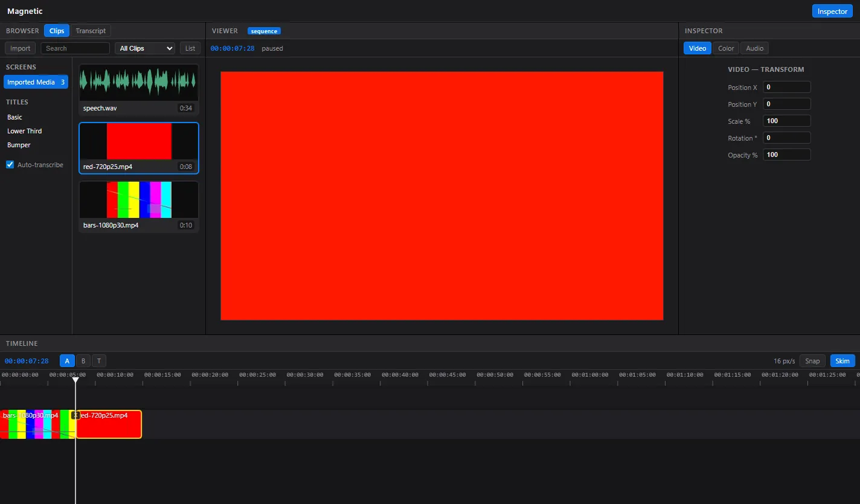860x504 pixels.
Task: Open the Color tab in Inspector
Action: coord(726,48)
